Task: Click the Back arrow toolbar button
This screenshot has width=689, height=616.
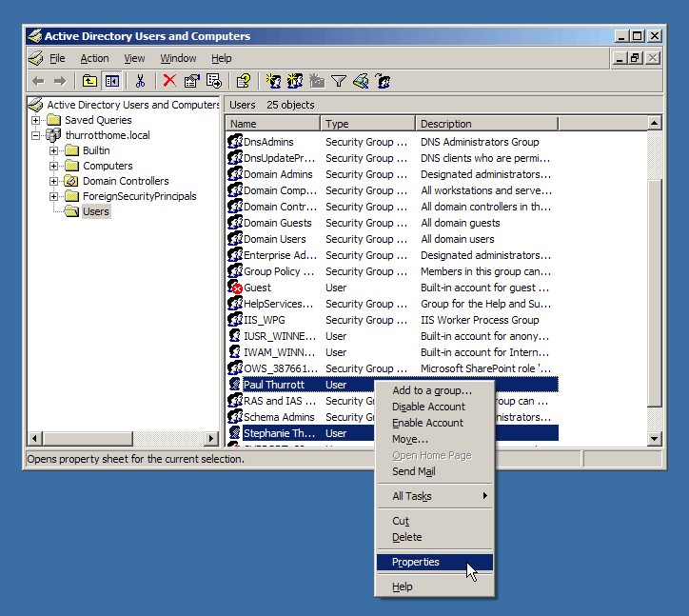Action: tap(38, 81)
